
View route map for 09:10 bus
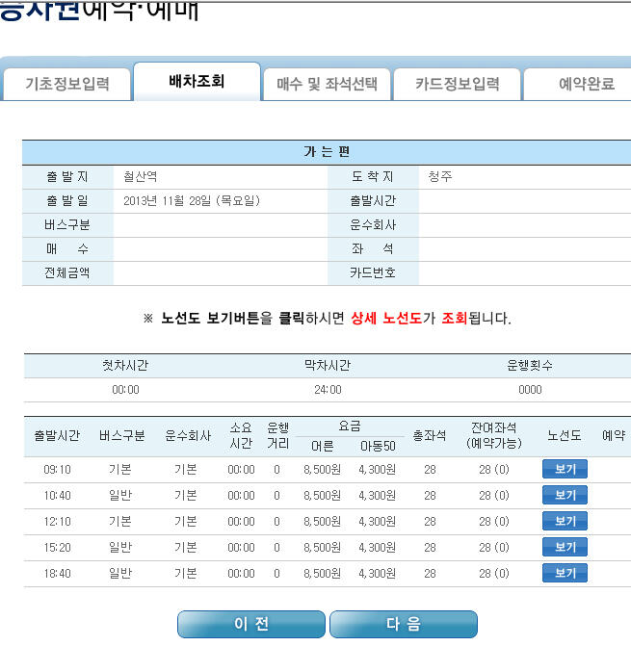565,469
